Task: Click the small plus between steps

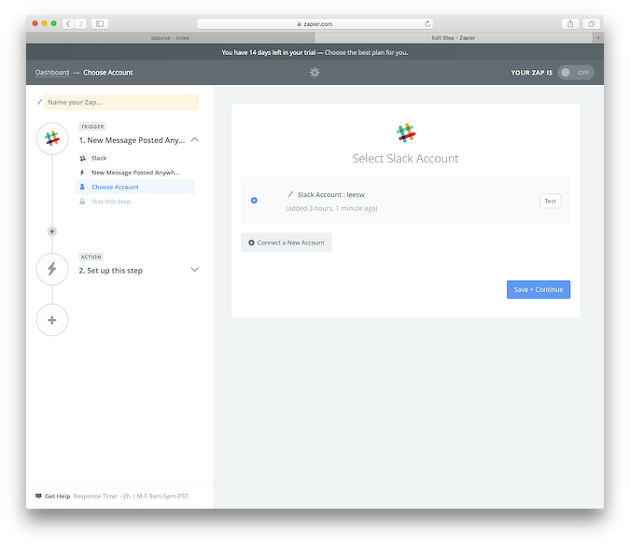Action: [52, 231]
